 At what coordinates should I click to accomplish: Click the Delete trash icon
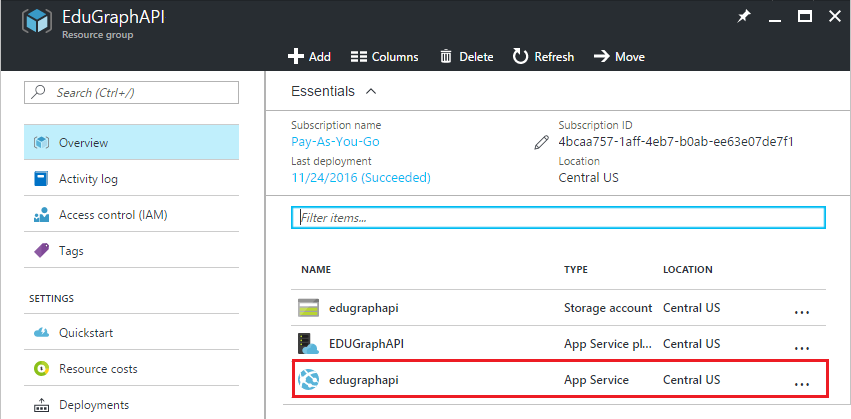[446, 56]
